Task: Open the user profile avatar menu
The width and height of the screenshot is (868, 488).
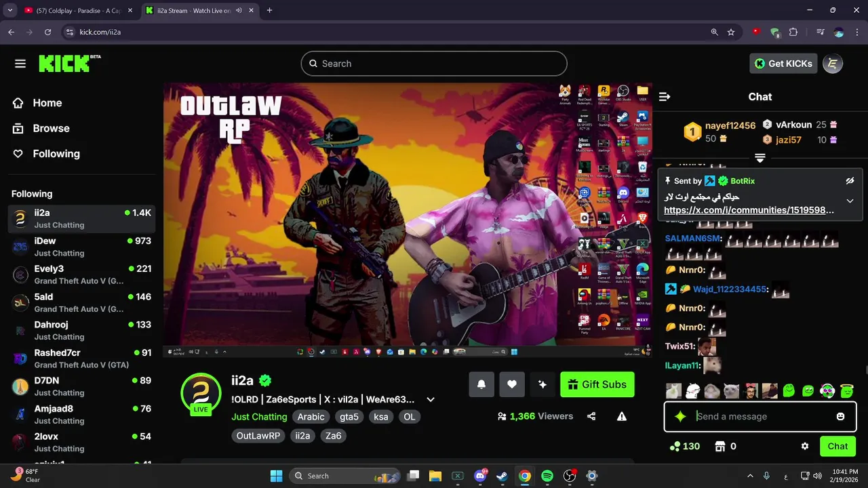Action: (x=833, y=64)
